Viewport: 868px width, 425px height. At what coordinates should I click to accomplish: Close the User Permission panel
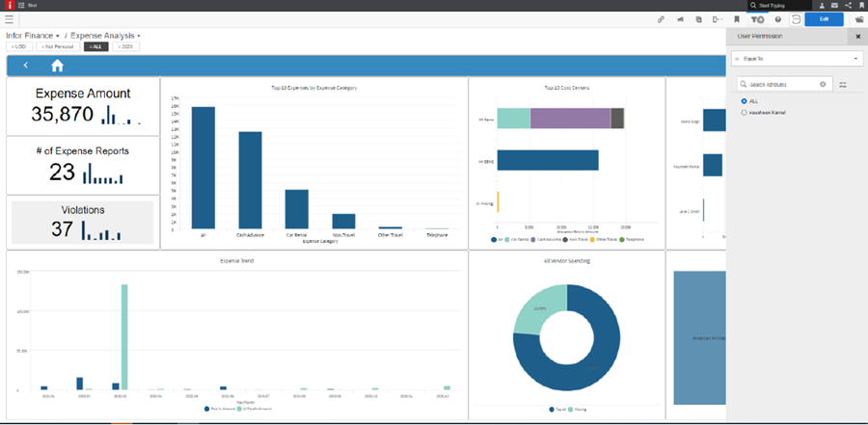pyautogui.click(x=857, y=37)
